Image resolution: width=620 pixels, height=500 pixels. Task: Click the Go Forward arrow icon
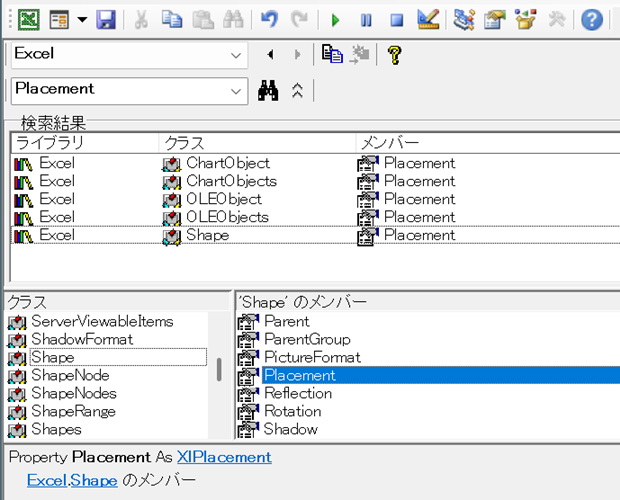[297, 55]
